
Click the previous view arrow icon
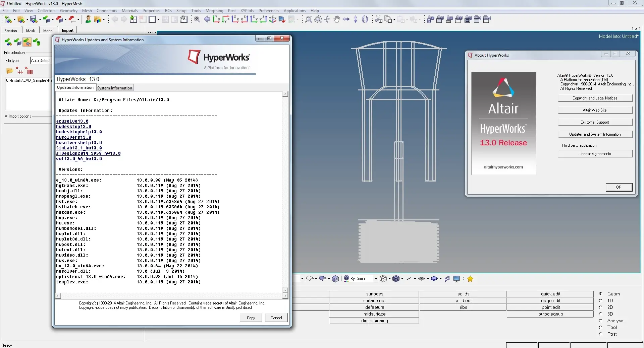coord(207,19)
